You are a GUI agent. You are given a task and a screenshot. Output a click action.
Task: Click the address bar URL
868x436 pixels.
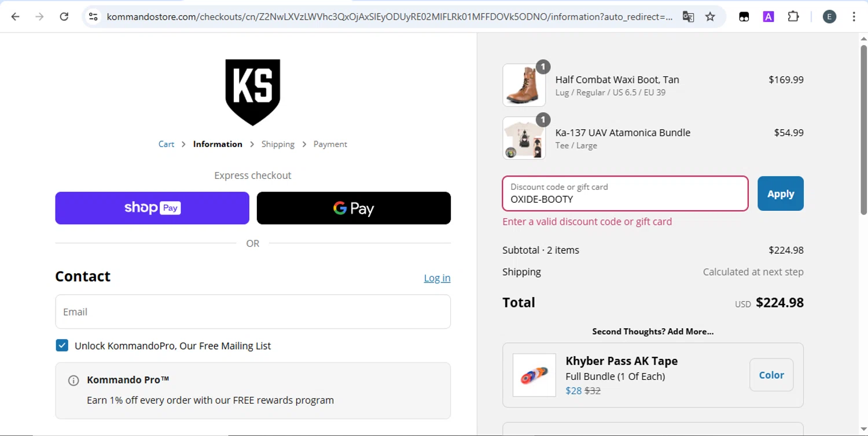[x=389, y=17]
